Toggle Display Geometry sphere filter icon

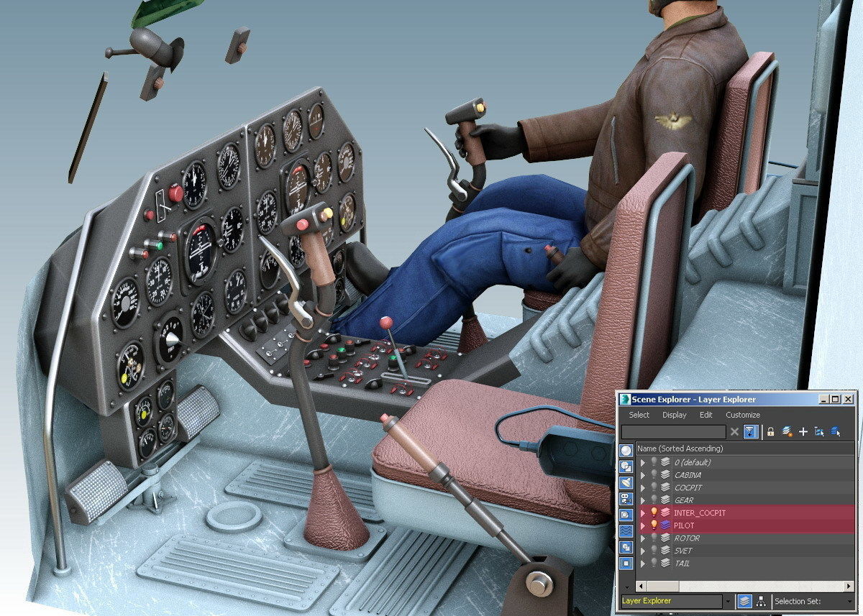626,451
